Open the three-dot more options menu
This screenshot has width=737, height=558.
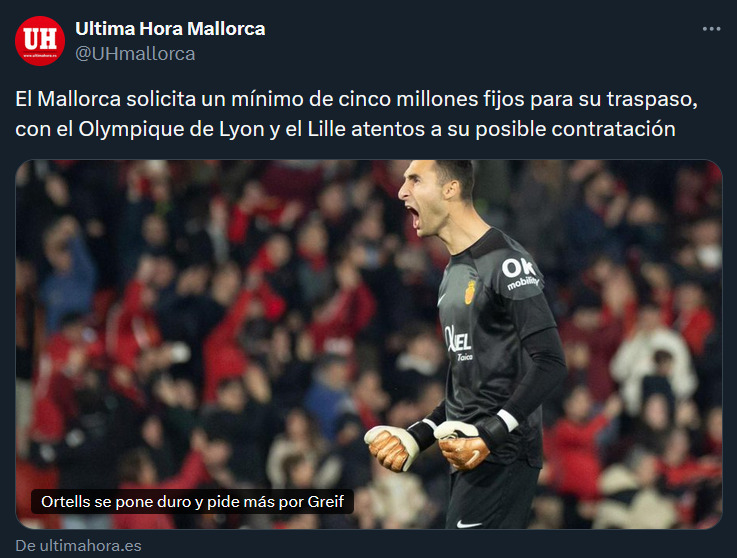coord(711,29)
